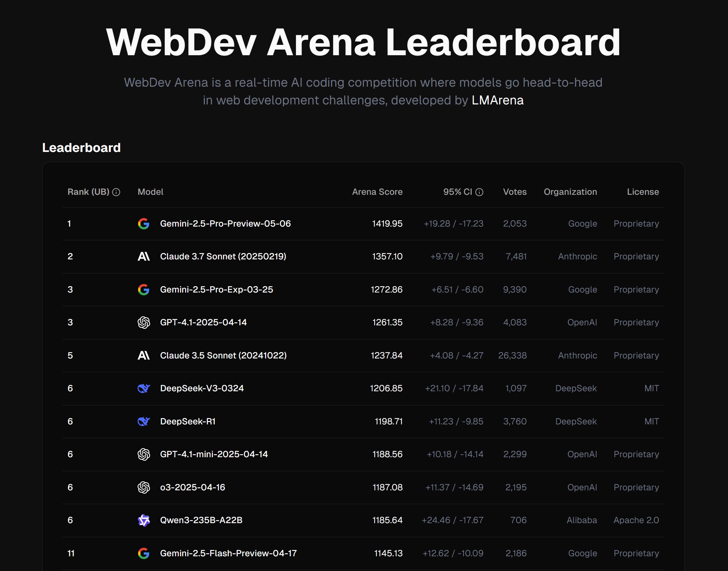
Task: Select the Gemini-2.5-Pro-Exp-03-25 model name
Action: coord(217,290)
